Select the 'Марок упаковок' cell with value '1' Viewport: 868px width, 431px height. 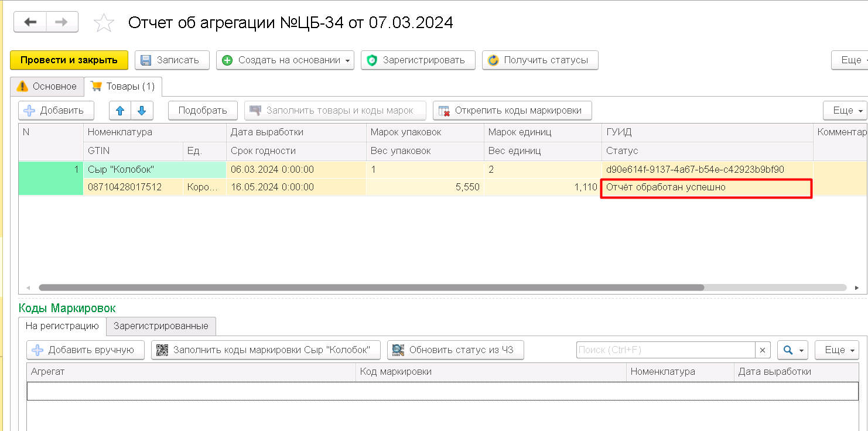click(x=425, y=169)
